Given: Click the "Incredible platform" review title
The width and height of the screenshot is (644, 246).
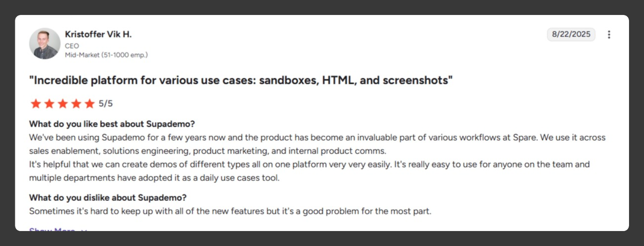Looking at the screenshot, I should [x=241, y=81].
